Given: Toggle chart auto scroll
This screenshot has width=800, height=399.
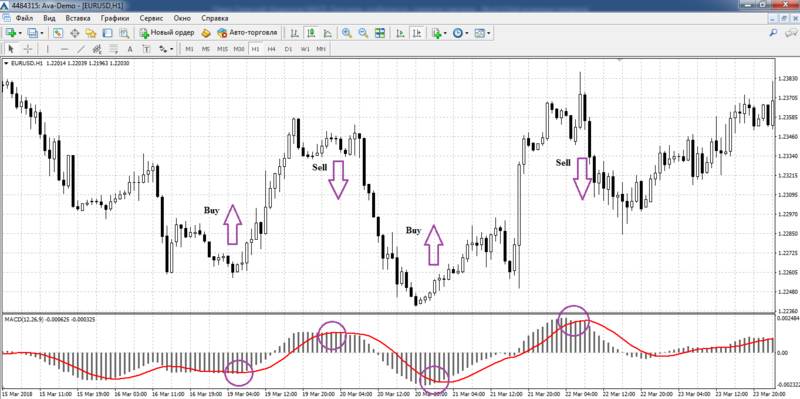Looking at the screenshot, I should pyautogui.click(x=401, y=33).
